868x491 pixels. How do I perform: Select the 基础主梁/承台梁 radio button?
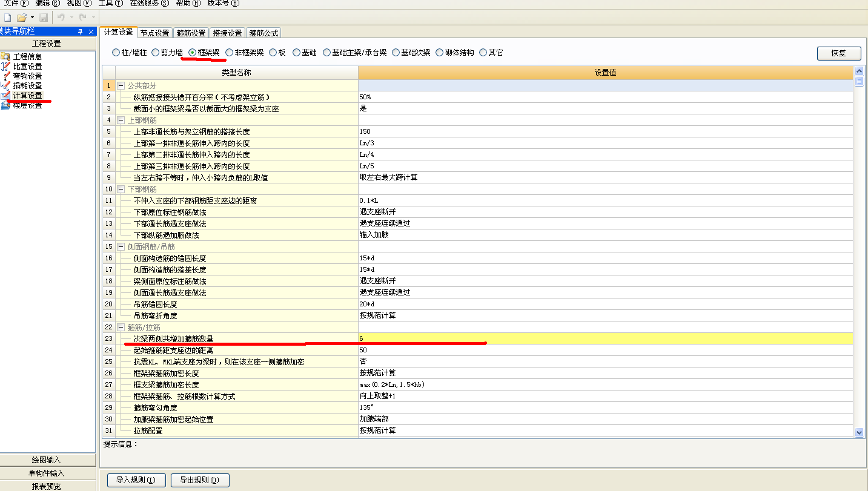tap(326, 53)
